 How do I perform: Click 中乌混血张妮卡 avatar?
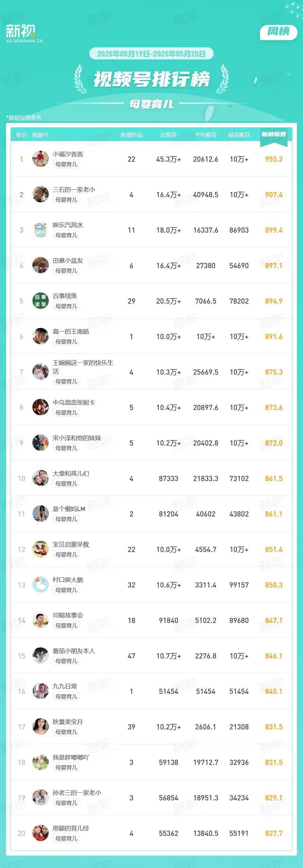click(40, 407)
